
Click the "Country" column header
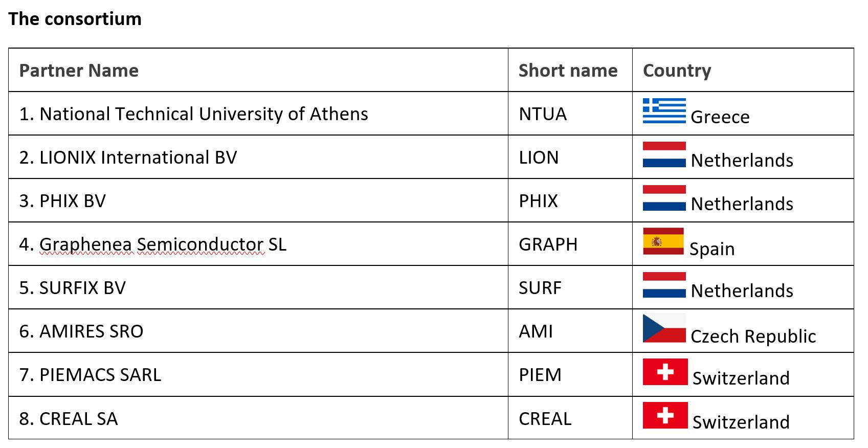(677, 71)
